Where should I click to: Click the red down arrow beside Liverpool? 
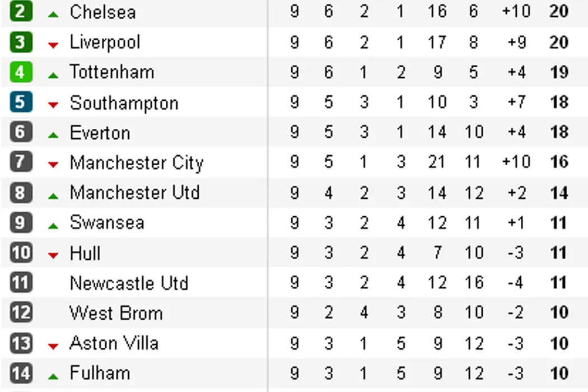(53, 45)
